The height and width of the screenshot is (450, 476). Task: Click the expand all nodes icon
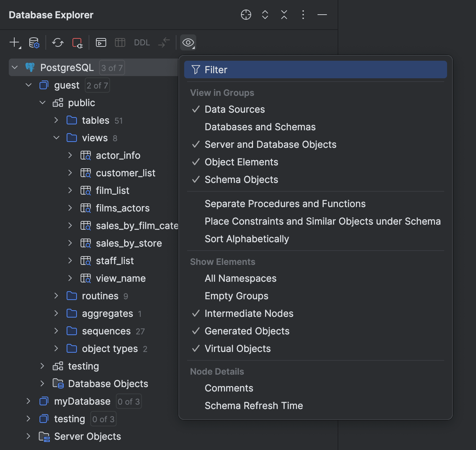(x=265, y=15)
